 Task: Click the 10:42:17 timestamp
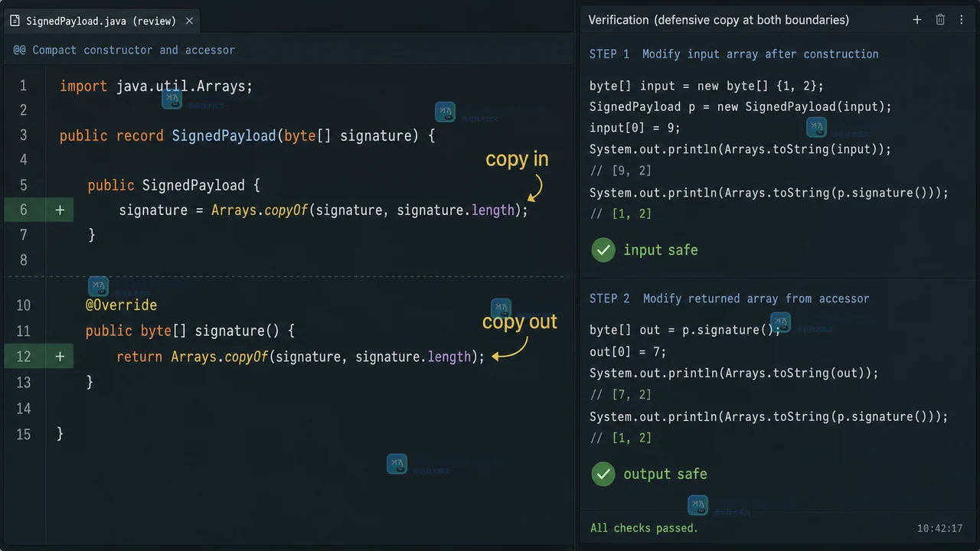point(939,529)
